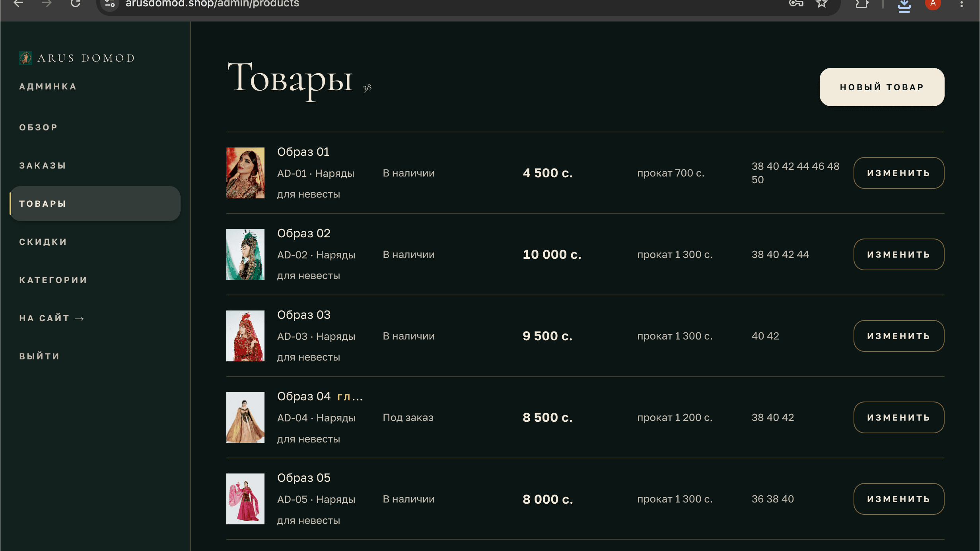Click прокат 700 с. rental text

coord(671,173)
